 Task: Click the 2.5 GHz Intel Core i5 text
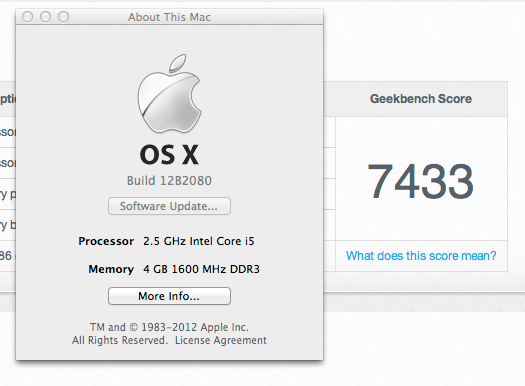pos(199,241)
